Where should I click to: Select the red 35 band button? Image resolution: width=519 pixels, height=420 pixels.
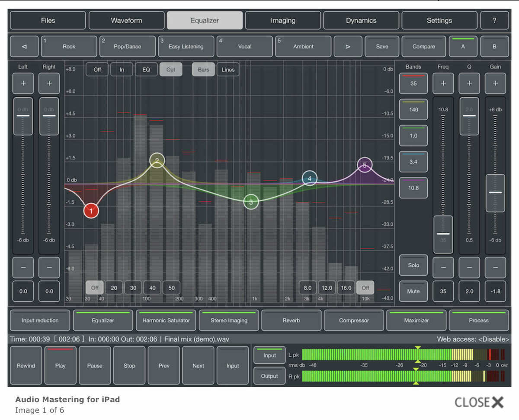413,83
